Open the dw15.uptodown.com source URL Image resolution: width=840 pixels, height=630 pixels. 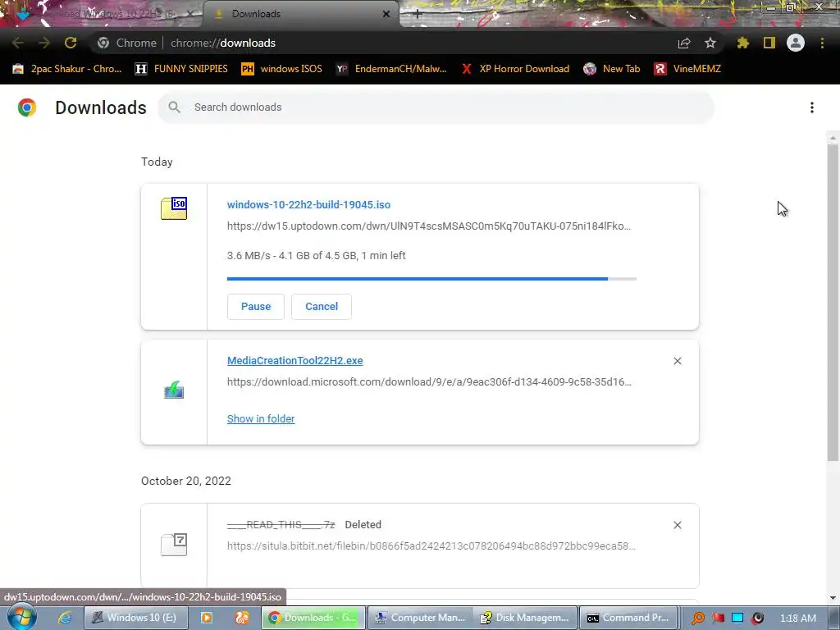pos(428,226)
